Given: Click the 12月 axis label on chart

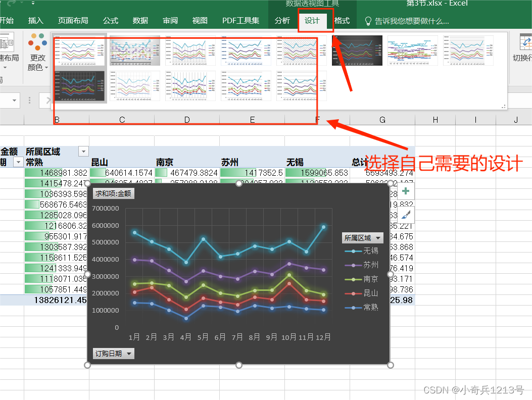Looking at the screenshot, I should pos(323,337).
